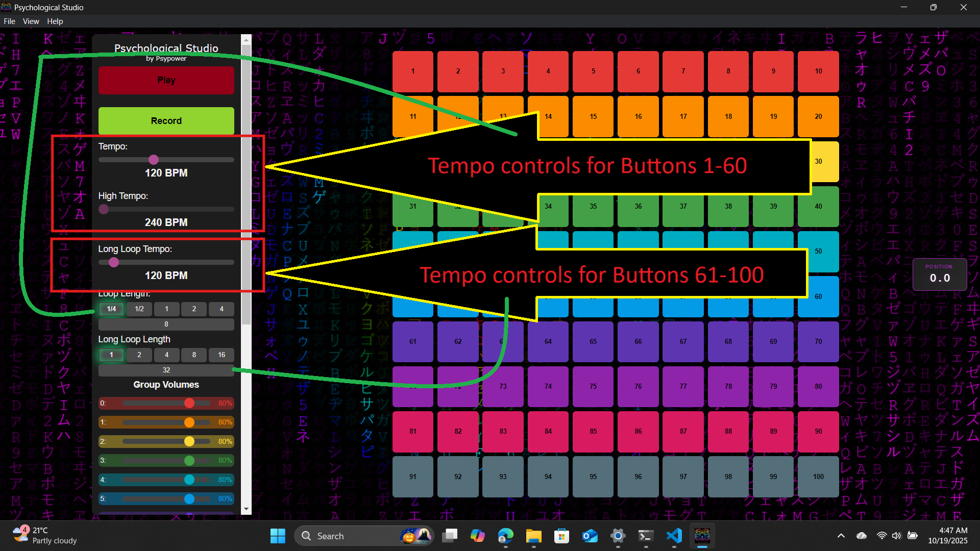The width and height of the screenshot is (980, 551).
Task: Click the Tempo slider handle
Action: (154, 160)
